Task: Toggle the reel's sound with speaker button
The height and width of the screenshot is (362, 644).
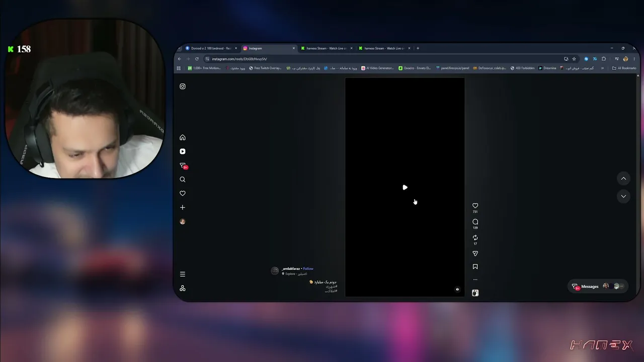Action: (457, 290)
